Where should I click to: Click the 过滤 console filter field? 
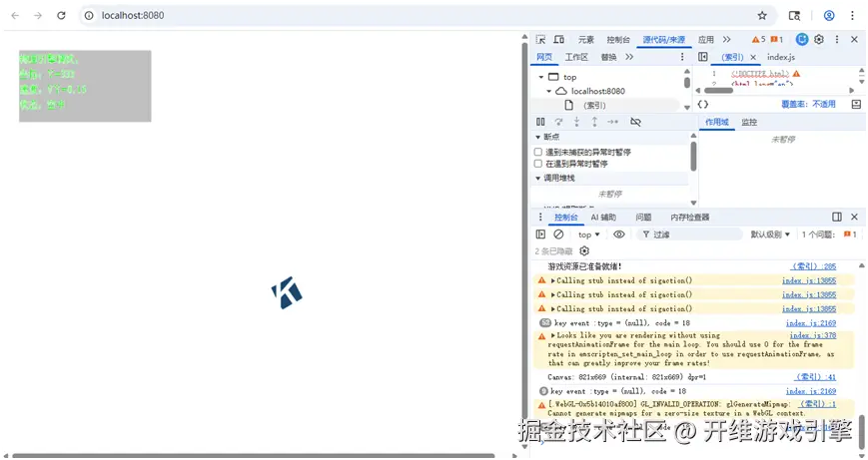(x=690, y=234)
